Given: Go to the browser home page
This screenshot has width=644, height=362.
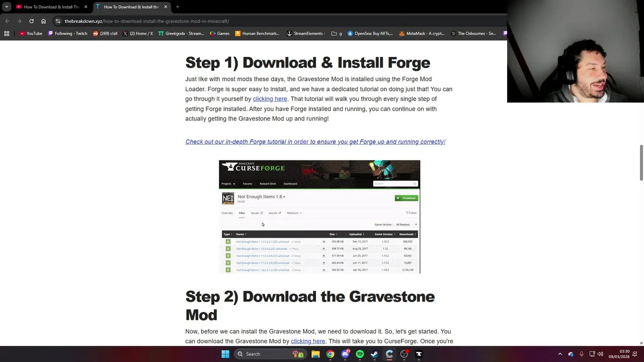Looking at the screenshot, I should coord(43,21).
